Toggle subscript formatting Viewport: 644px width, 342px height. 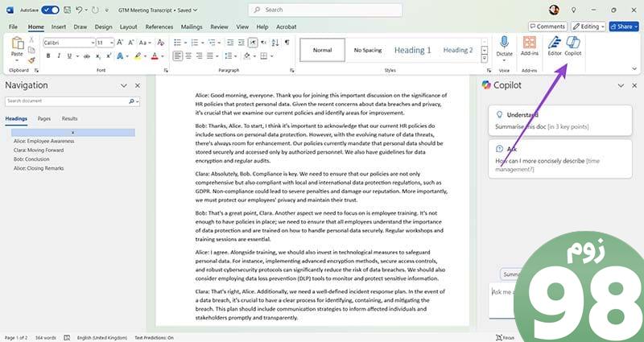(97, 56)
